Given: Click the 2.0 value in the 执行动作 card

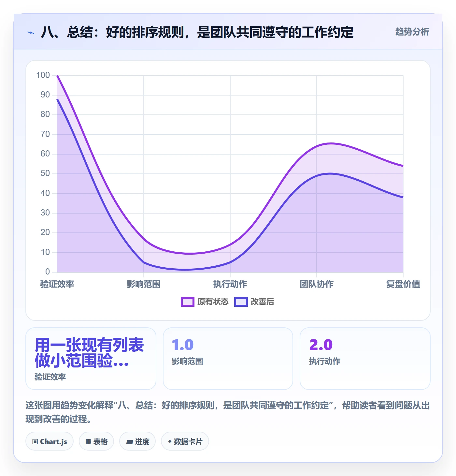Looking at the screenshot, I should [x=321, y=345].
